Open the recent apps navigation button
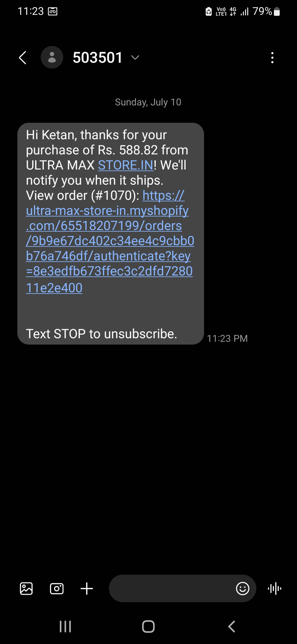297x644 pixels. [x=65, y=627]
